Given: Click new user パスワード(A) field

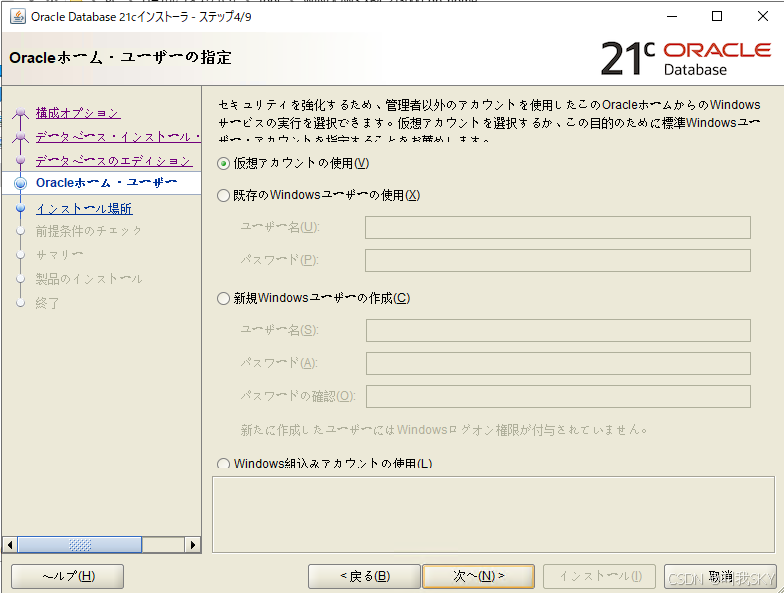Looking at the screenshot, I should [558, 364].
